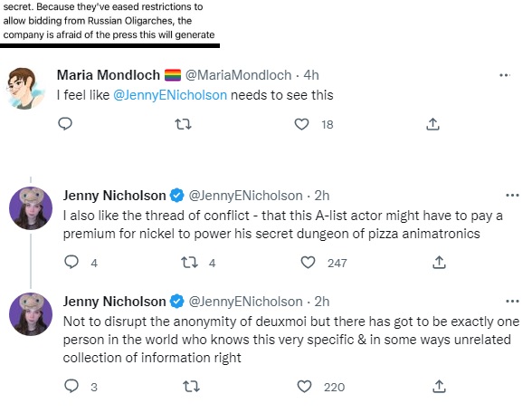Open Jenny Nicholson's name on first reply
The image size is (532, 413).
pos(114,196)
